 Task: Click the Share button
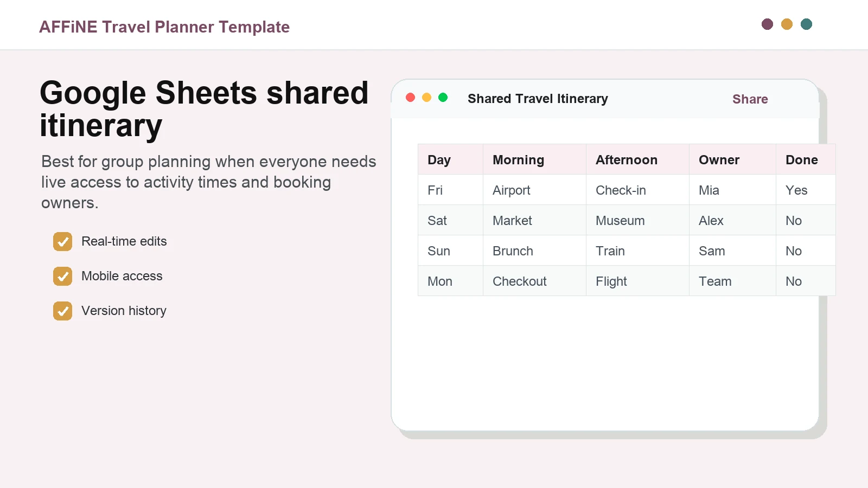coord(750,99)
